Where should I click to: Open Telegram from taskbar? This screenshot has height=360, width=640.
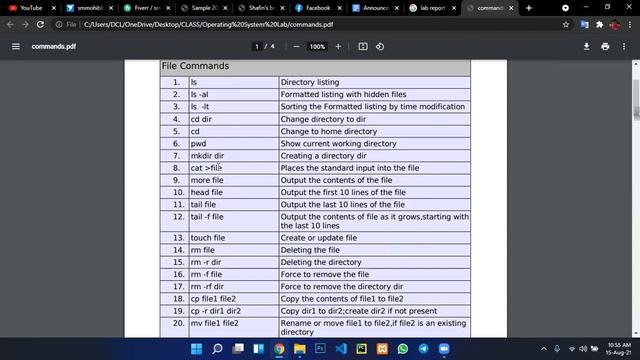(423, 349)
